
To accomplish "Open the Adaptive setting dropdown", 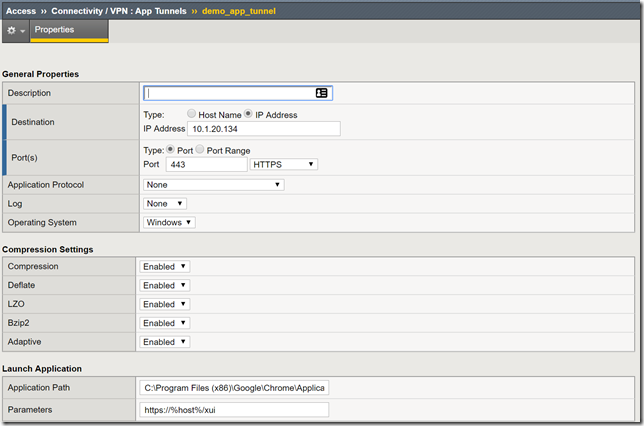I will [165, 342].
